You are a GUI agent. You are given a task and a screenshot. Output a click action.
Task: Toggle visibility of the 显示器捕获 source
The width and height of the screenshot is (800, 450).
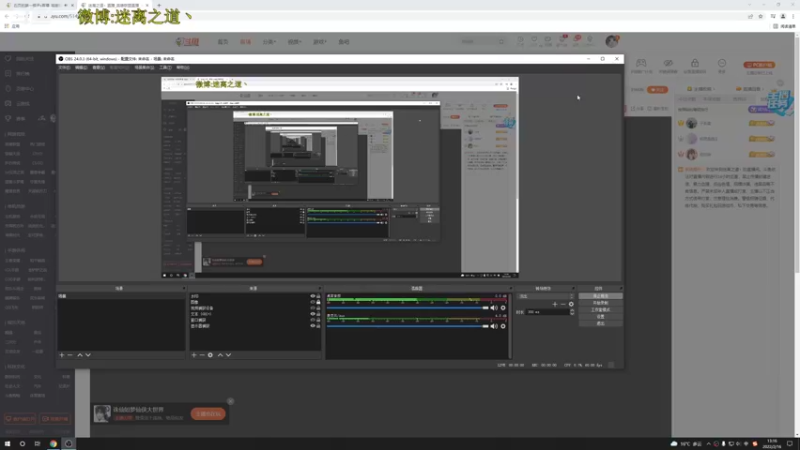point(313,326)
